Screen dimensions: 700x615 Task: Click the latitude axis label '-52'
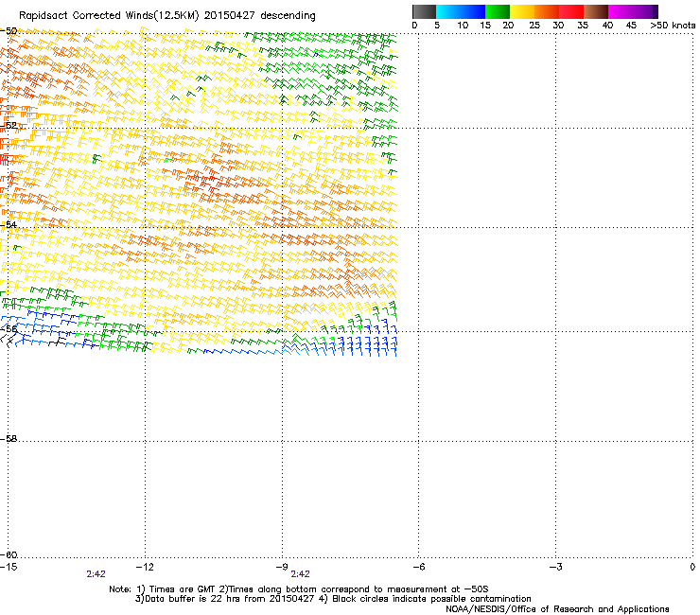coord(9,126)
